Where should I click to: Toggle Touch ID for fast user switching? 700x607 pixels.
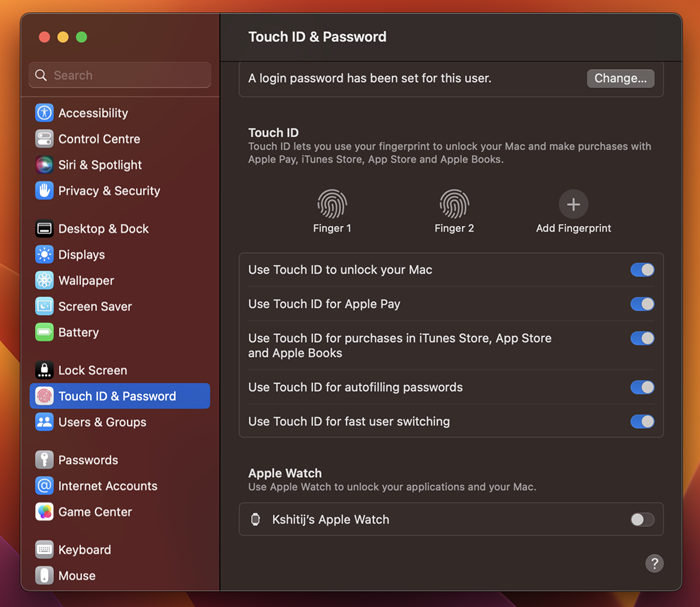642,421
